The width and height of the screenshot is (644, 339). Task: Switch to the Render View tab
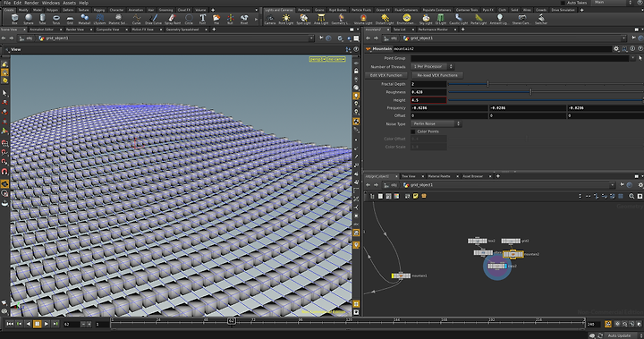[x=75, y=30]
